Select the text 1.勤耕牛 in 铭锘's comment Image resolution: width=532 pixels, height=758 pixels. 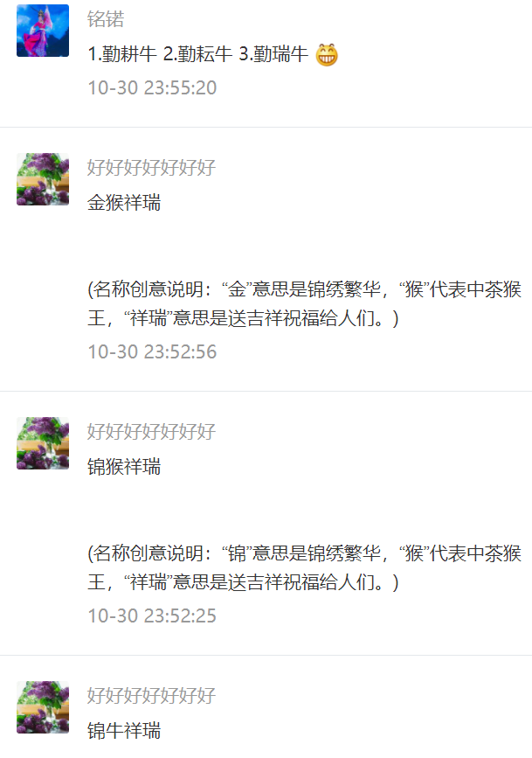pyautogui.click(x=122, y=54)
